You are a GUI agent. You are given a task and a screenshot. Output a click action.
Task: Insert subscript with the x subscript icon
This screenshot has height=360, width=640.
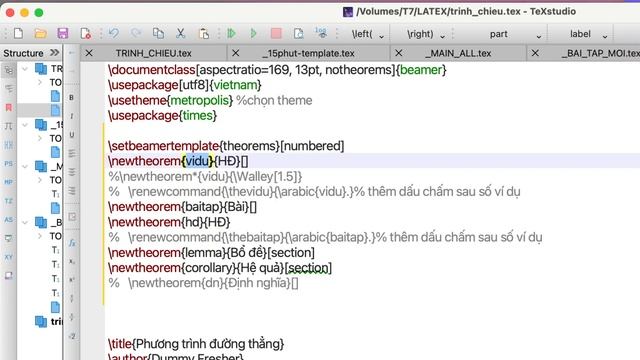72,262
